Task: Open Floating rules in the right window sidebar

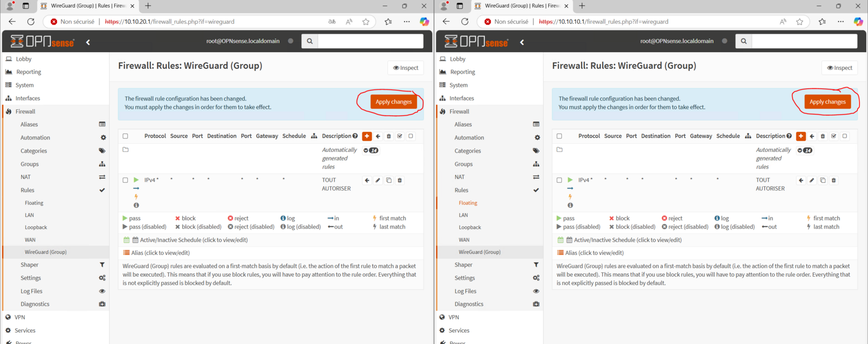Action: pyautogui.click(x=468, y=203)
